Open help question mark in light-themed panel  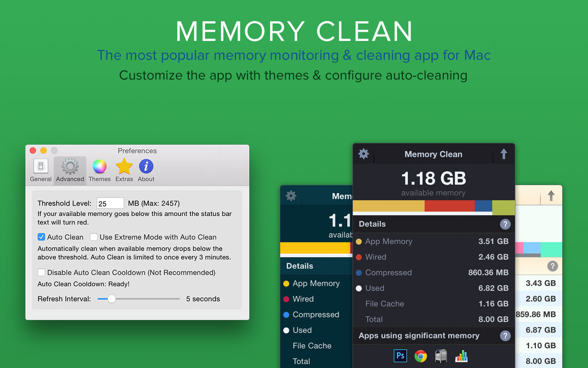553,266
